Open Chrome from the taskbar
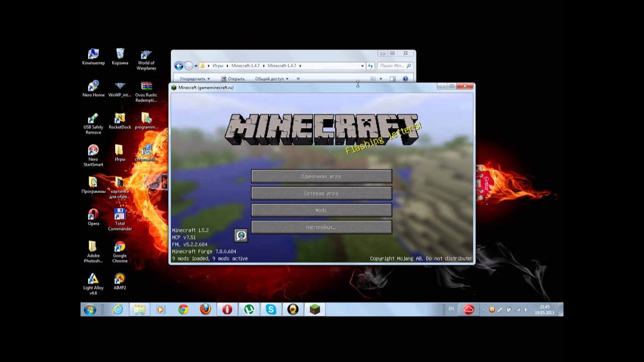This screenshot has height=362, width=644. pos(183,310)
